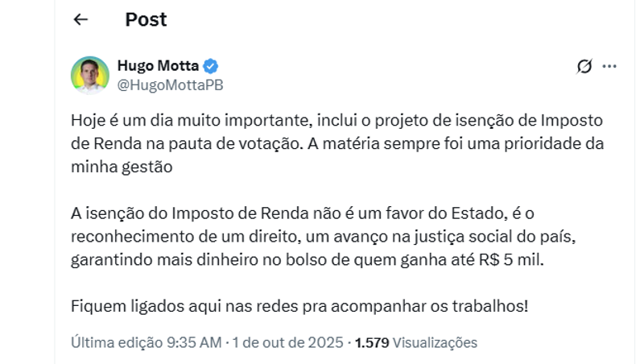Click the 1.579 view count number

point(372,342)
